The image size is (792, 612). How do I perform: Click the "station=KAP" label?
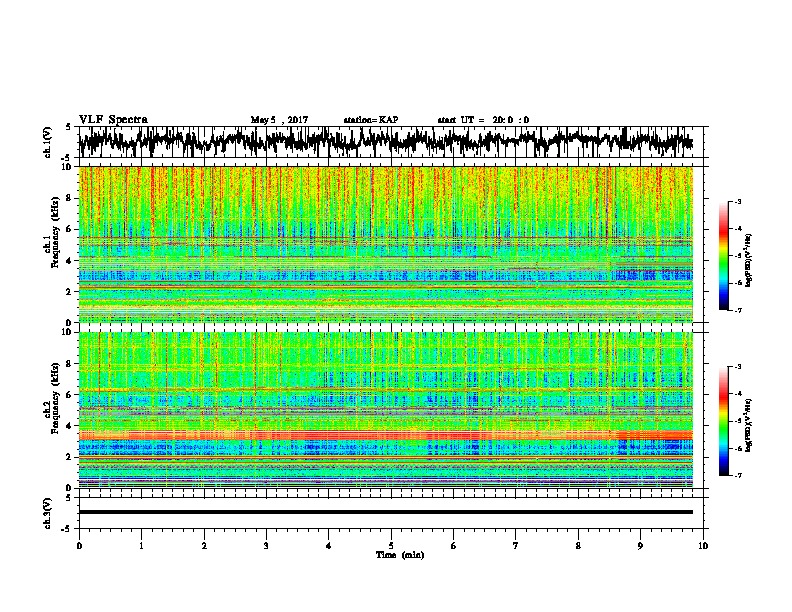pyautogui.click(x=371, y=120)
